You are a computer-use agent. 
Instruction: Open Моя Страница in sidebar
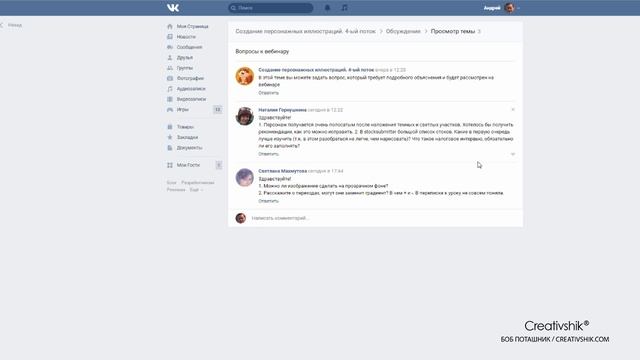tap(193, 27)
